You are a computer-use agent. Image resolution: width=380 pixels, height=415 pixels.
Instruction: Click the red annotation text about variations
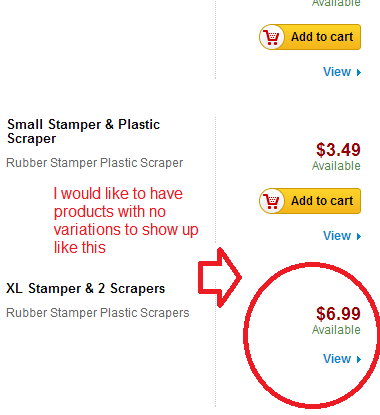[126, 220]
